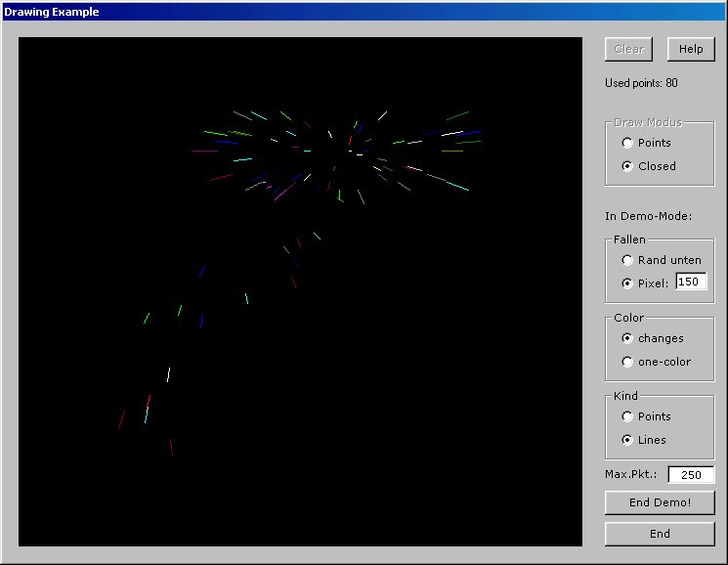Click the black drawing canvas

300,291
